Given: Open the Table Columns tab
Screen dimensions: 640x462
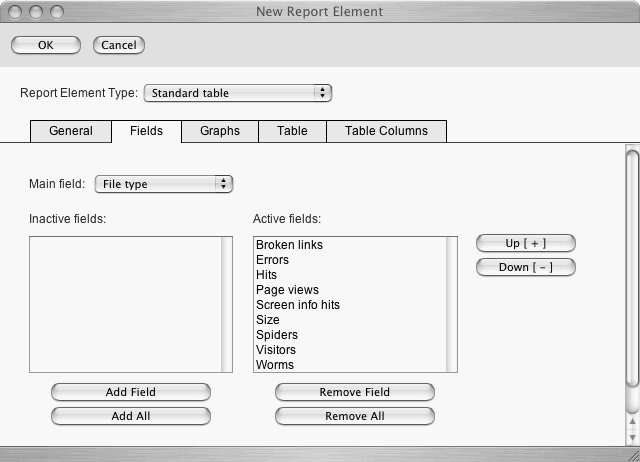Looking at the screenshot, I should tap(386, 131).
